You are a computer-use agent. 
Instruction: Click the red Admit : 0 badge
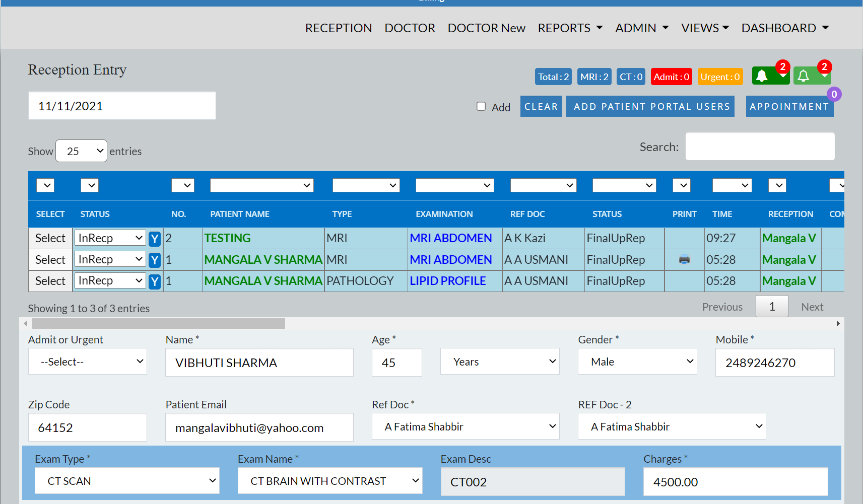[x=672, y=77]
